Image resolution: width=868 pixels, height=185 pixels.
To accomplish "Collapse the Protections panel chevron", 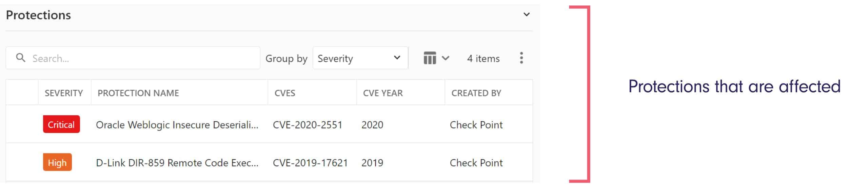I will click(x=526, y=15).
